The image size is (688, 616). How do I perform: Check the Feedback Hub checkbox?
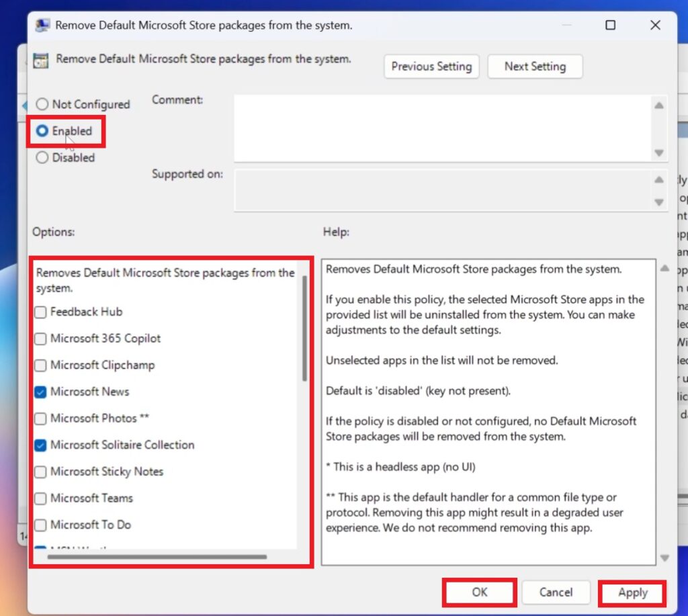point(41,312)
